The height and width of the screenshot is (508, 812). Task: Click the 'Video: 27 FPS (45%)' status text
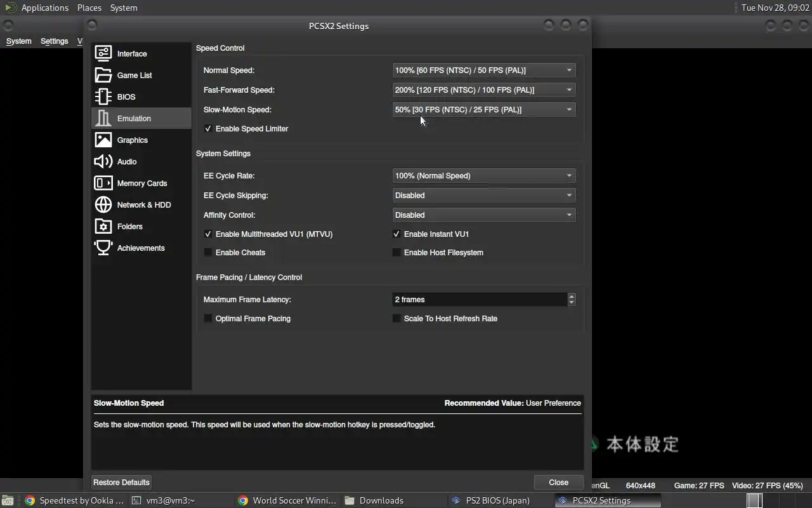(x=768, y=485)
